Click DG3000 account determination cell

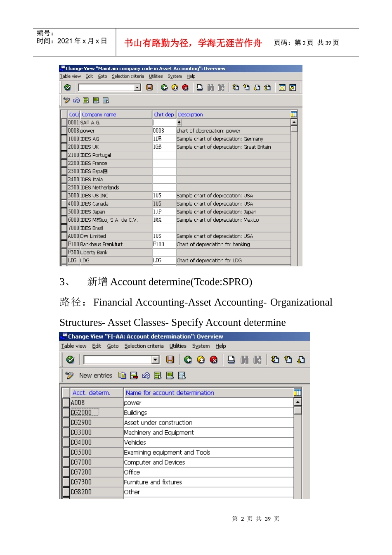pyautogui.click(x=97, y=432)
